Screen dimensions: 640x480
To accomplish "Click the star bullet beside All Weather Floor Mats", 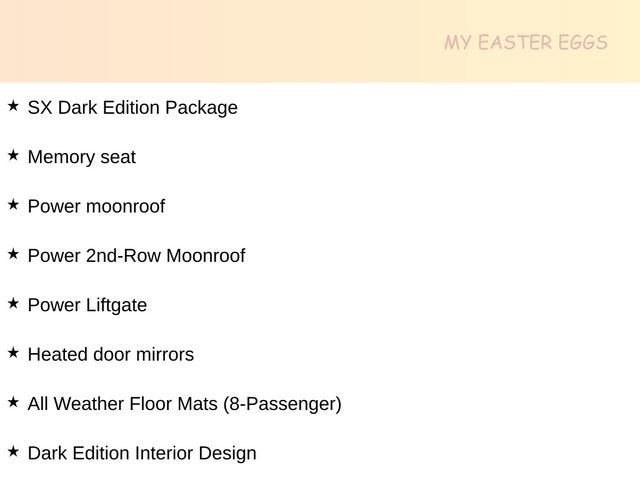I will pyautogui.click(x=13, y=402).
